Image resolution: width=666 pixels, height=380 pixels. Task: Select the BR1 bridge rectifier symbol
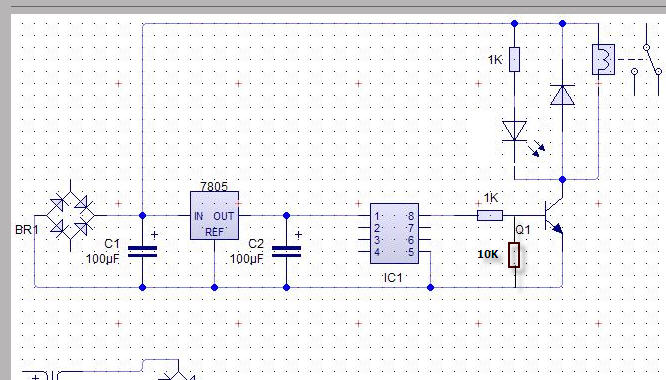coord(71,216)
